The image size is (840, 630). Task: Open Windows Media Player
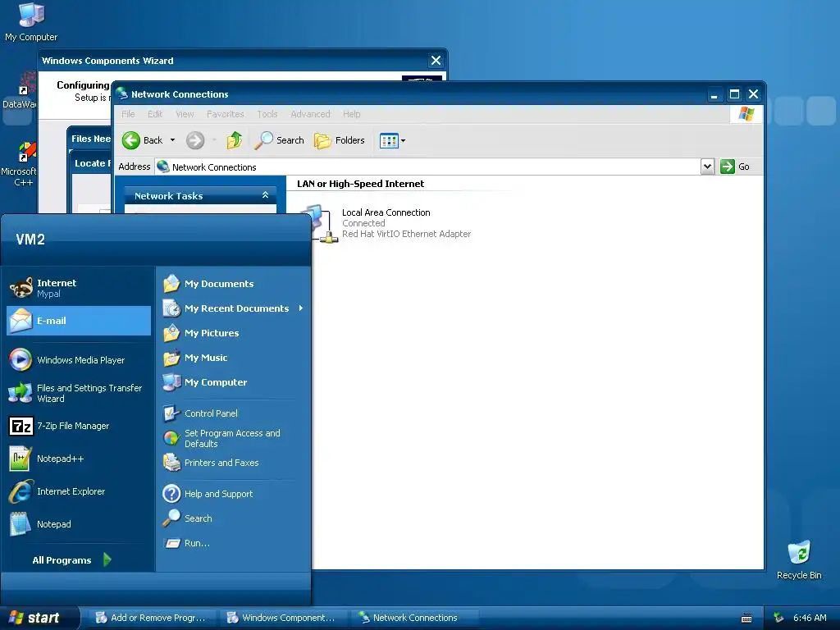point(79,360)
